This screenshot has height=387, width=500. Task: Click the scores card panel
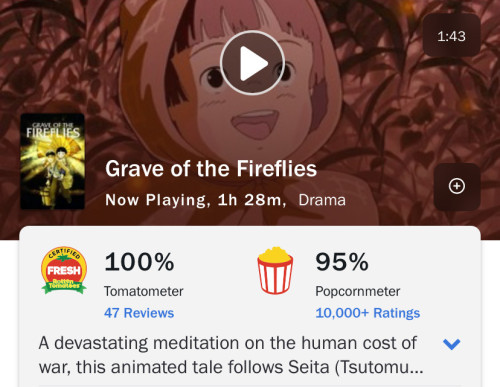click(x=250, y=306)
